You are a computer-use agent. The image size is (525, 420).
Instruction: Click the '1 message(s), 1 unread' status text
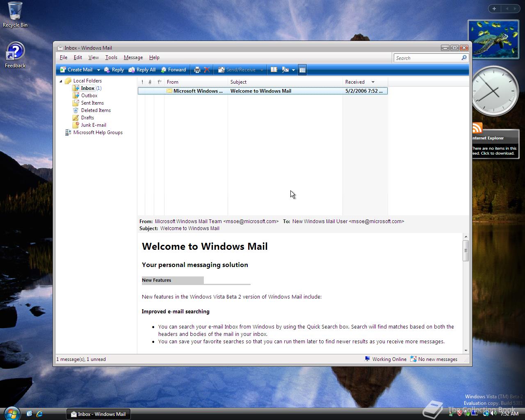(x=81, y=359)
